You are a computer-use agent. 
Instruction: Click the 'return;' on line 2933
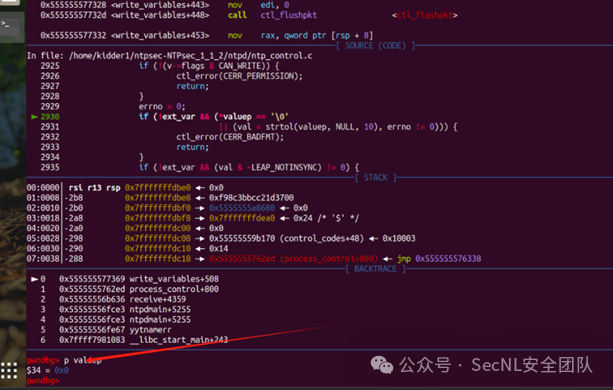tap(192, 147)
